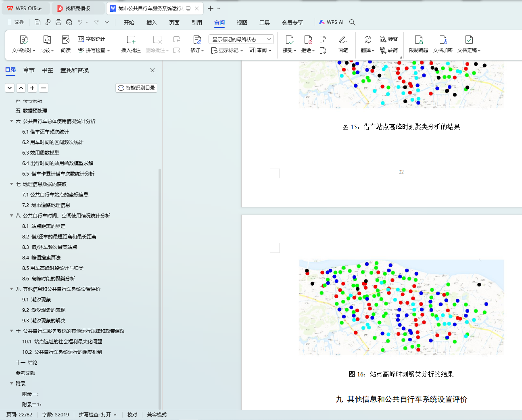
Task: Click the minus icon in the outline panel
Action: 44,88
